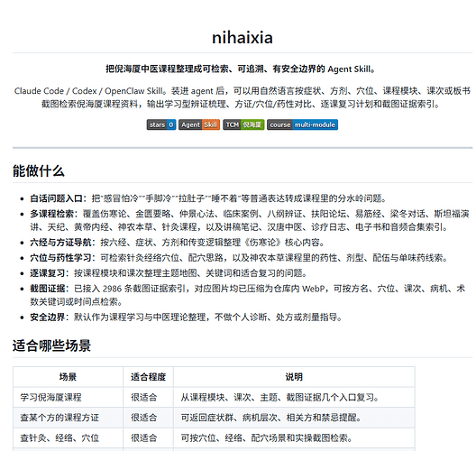This screenshot has width=476, height=451.
Task: Click the Claude Code / Codex / OpenClaw paragraph
Action: (243, 97)
